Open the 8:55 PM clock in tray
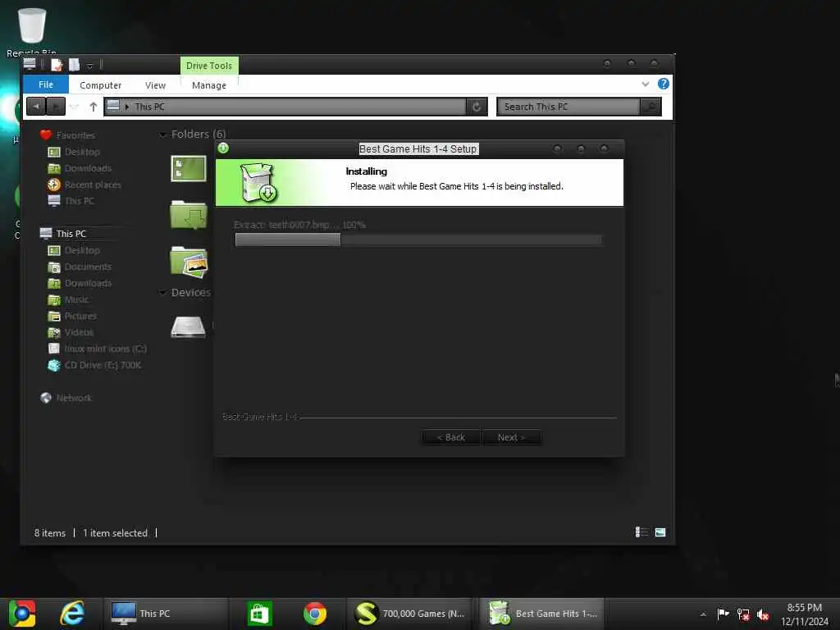840x630 pixels. click(804, 614)
